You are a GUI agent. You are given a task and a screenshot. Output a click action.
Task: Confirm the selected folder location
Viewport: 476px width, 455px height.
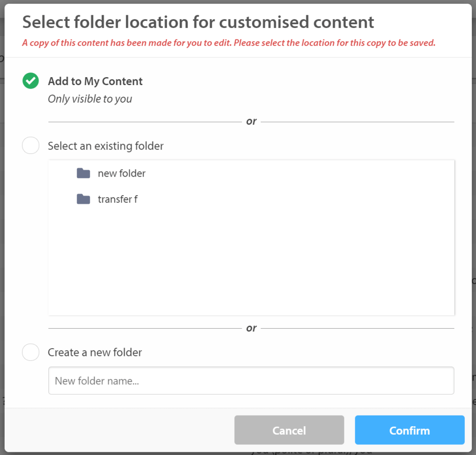click(x=410, y=430)
